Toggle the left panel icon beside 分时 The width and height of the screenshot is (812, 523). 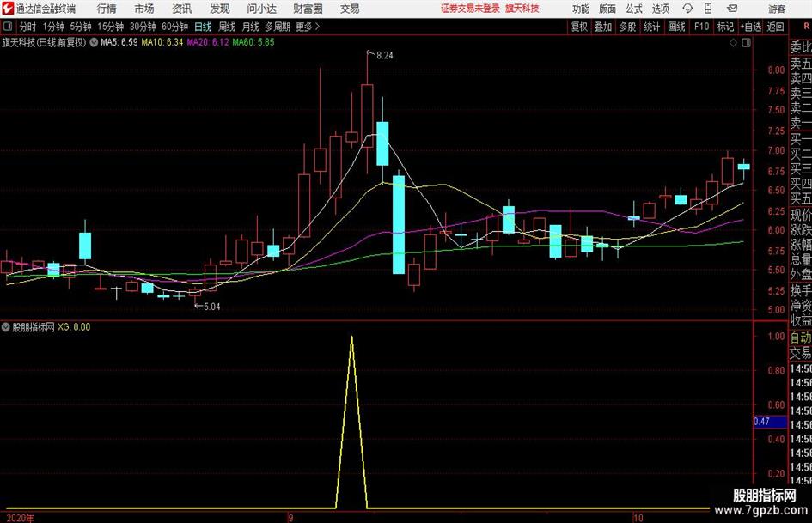(8, 27)
